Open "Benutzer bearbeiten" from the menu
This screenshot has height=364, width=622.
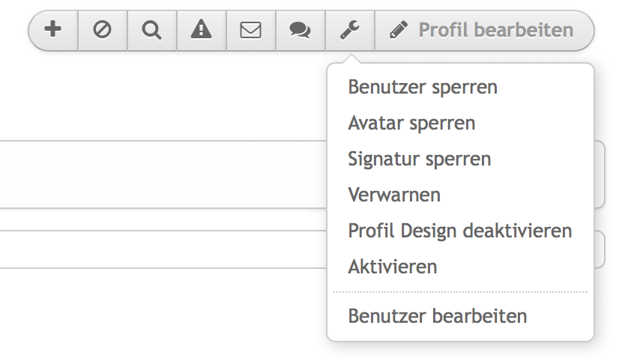[438, 316]
